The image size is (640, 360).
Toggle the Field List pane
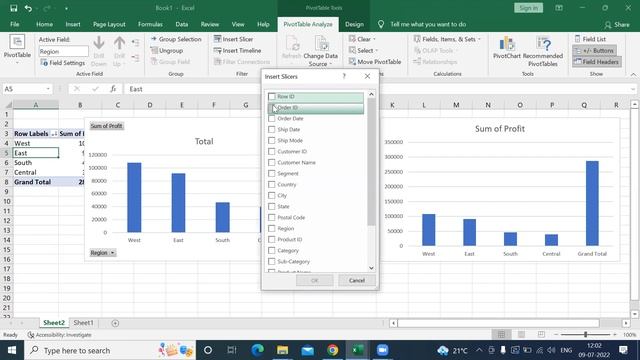point(590,39)
